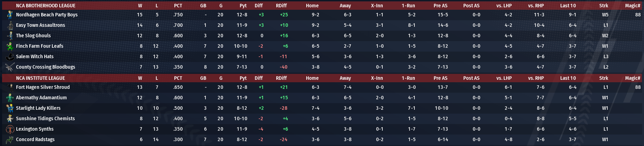This screenshot has height=146, width=644.
Task: Click the Lexington Synths team icon
Action: coord(10,129)
